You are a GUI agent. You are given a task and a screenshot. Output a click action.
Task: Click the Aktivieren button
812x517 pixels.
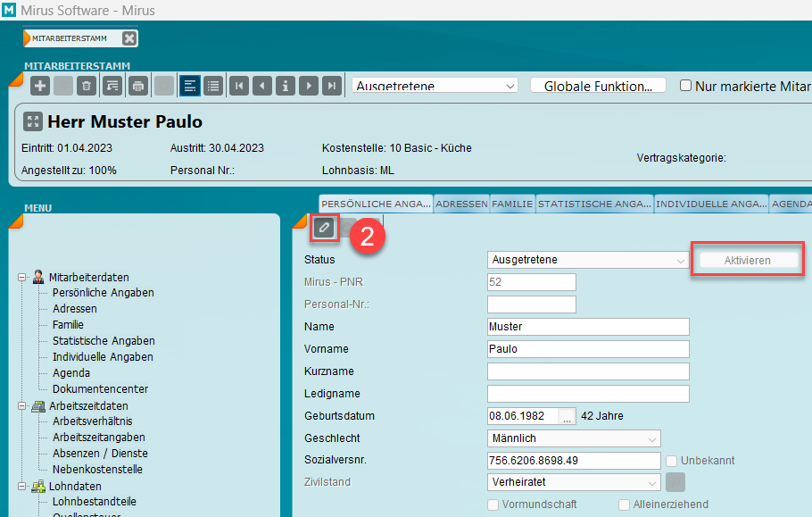click(x=748, y=260)
